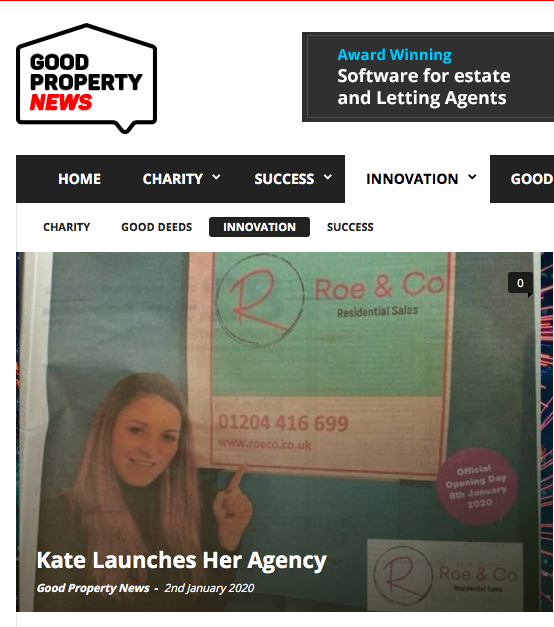Open the Good menu item at right edge

point(532,179)
